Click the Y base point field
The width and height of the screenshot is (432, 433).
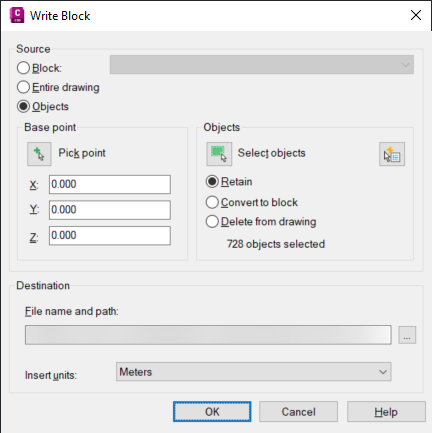(x=110, y=210)
